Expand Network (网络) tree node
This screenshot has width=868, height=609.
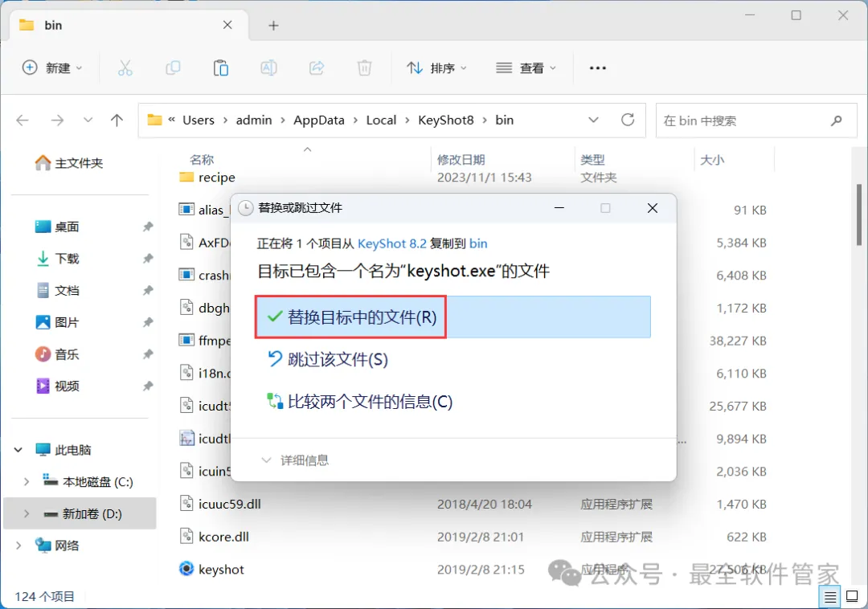18,546
